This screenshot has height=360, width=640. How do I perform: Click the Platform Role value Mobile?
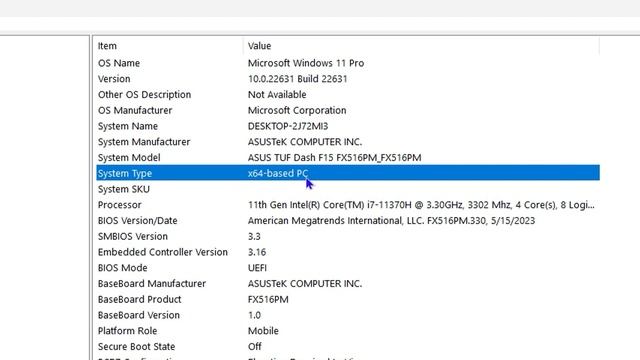[263, 331]
